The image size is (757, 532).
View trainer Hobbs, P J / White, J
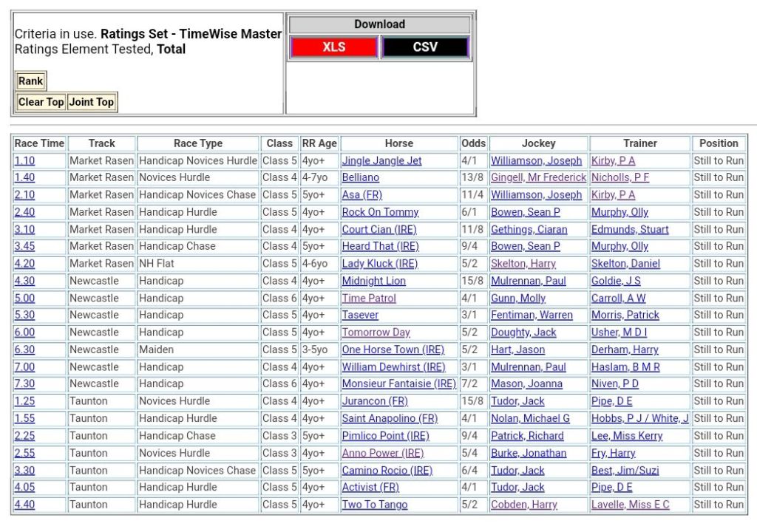(639, 418)
